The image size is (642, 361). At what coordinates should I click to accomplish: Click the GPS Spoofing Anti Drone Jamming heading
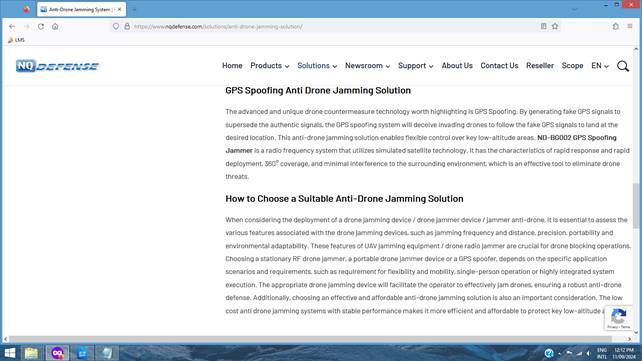point(318,90)
